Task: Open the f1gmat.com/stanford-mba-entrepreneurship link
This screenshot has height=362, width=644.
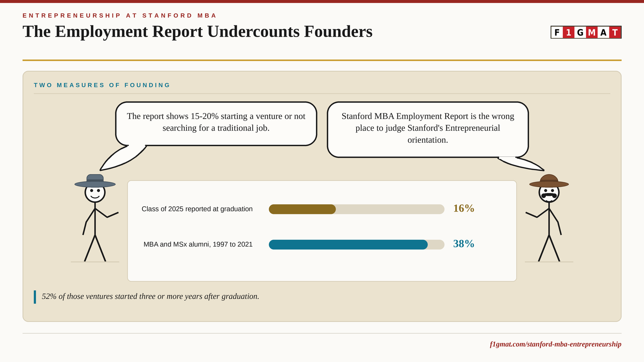Action: 555,344
